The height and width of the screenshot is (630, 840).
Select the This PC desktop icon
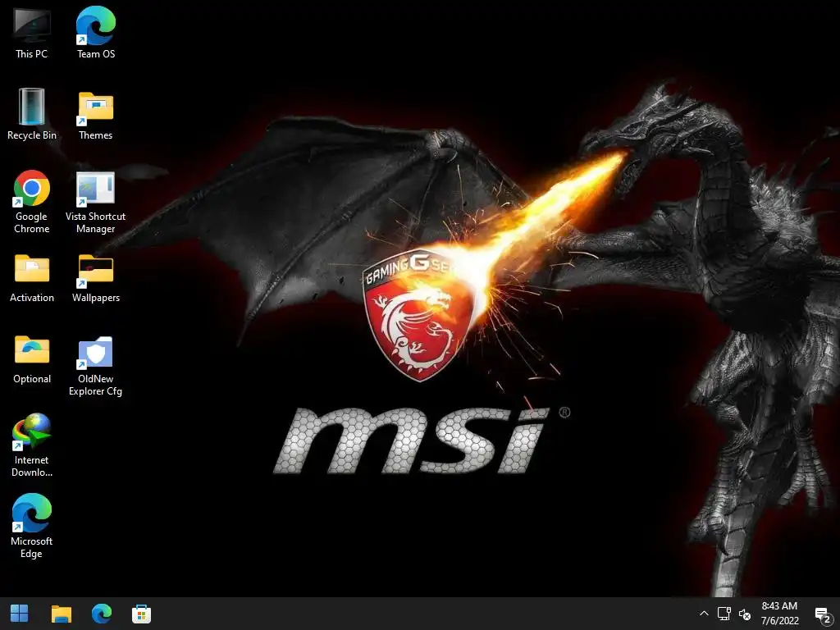32,33
